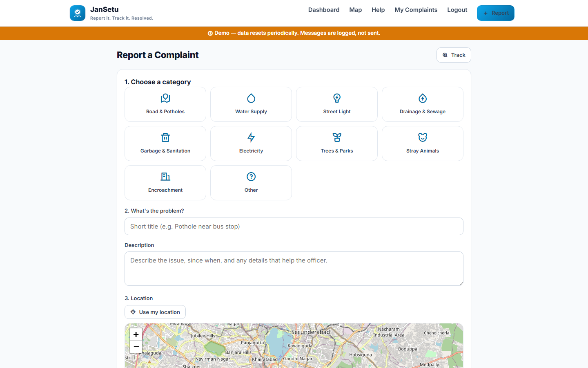Focus the Description text area

point(294,269)
